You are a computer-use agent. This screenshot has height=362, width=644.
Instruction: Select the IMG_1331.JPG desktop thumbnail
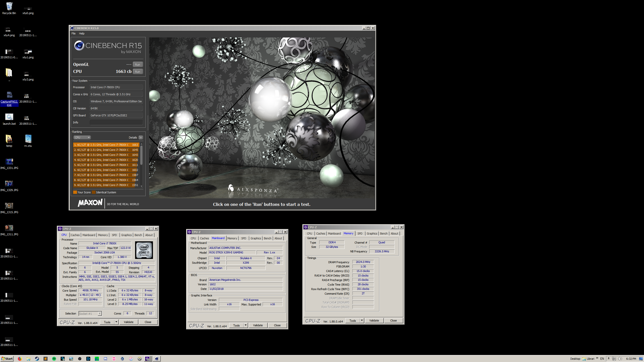click(9, 163)
